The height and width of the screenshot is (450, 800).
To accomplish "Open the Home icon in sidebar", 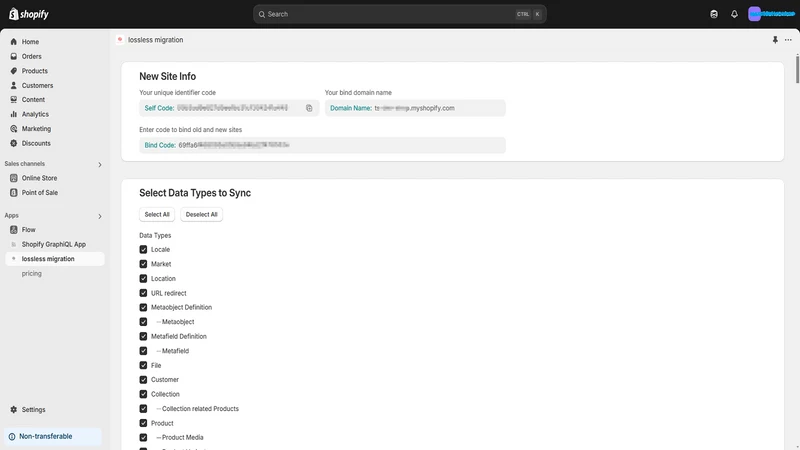I will (14, 42).
